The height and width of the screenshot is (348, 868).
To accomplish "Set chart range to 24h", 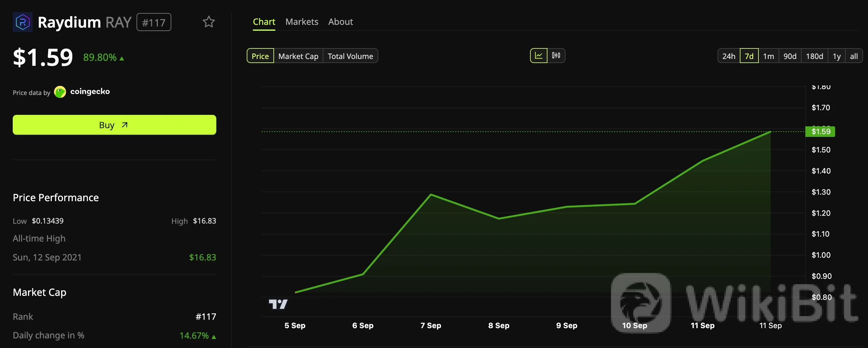I will click(728, 56).
